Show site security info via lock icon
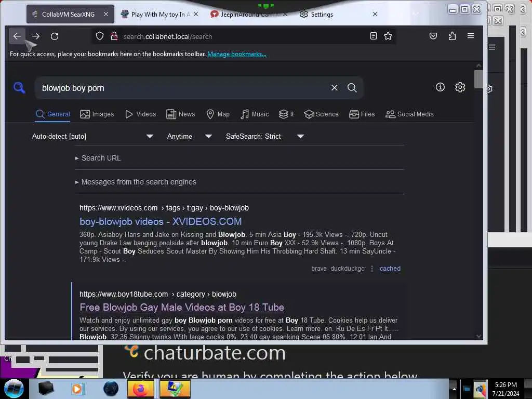Image resolution: width=532 pixels, height=399 pixels. pyautogui.click(x=114, y=36)
